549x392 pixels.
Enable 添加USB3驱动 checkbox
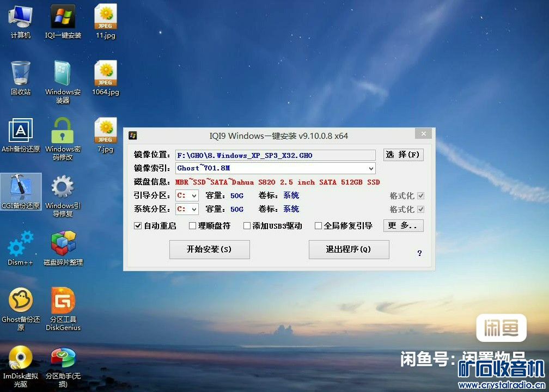247,226
